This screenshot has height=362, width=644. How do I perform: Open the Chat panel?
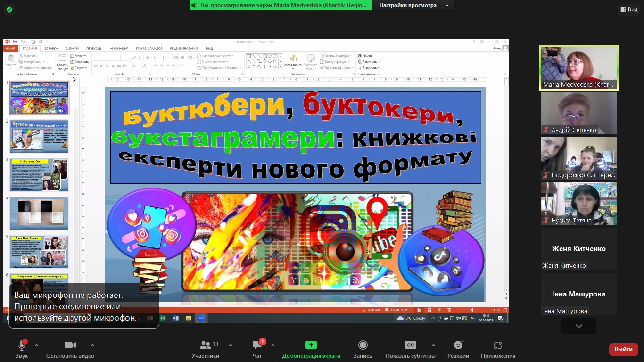257,346
